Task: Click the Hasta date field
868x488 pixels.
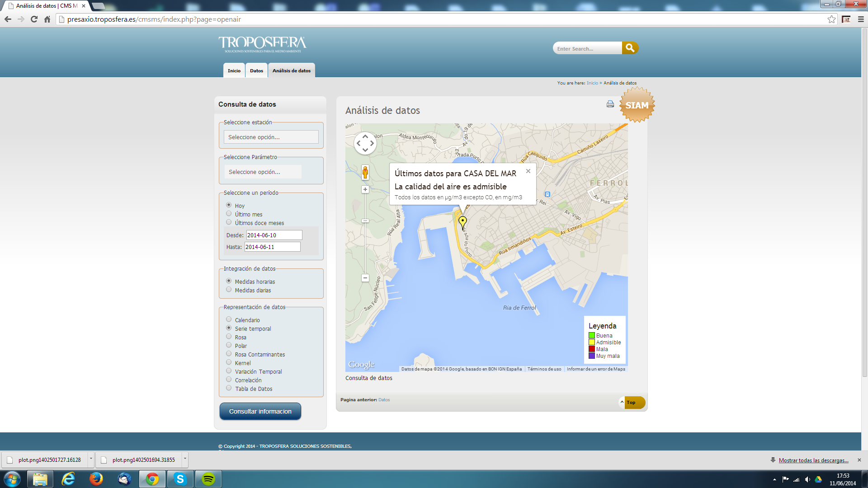Action: click(272, 247)
